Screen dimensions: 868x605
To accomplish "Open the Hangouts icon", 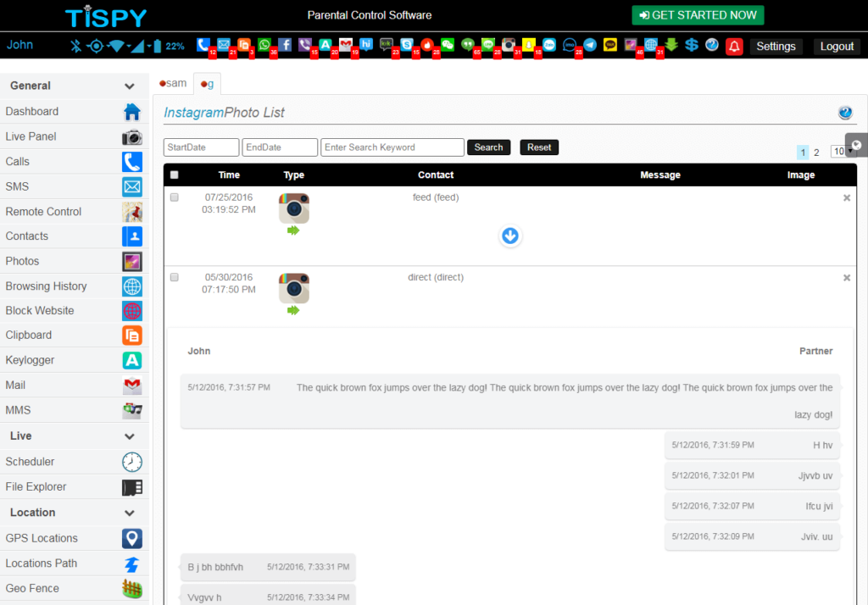I will coord(468,45).
